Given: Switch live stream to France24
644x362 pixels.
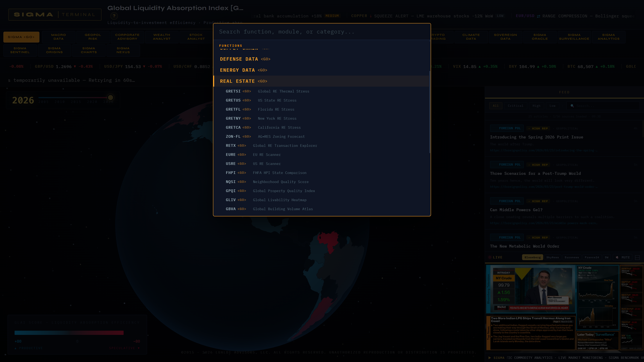Looking at the screenshot, I should click(x=592, y=257).
